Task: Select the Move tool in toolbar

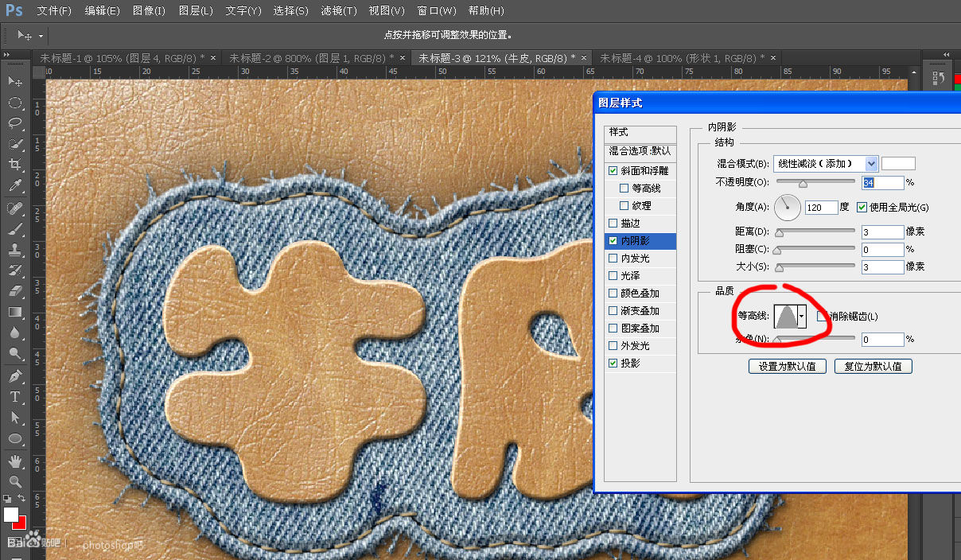Action: pyautogui.click(x=15, y=81)
